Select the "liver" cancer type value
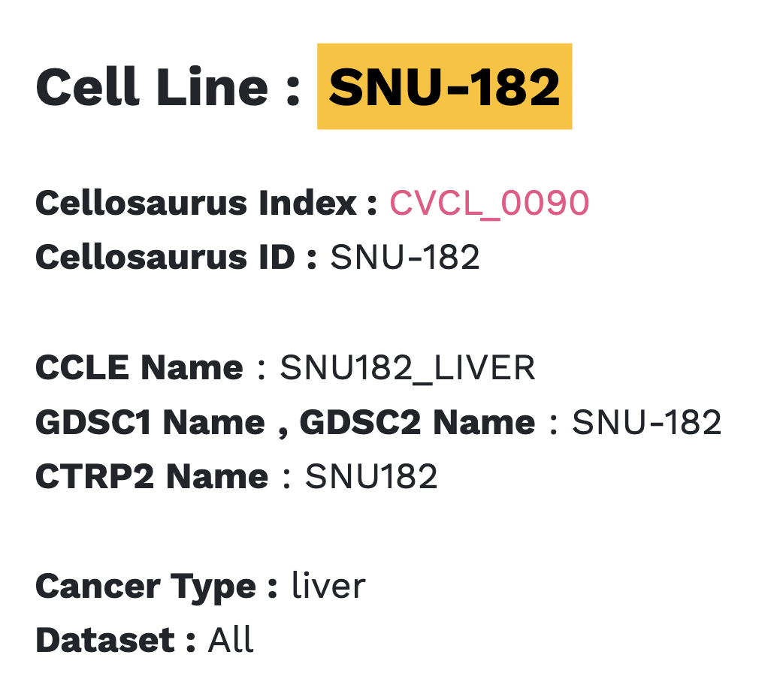 (328, 587)
